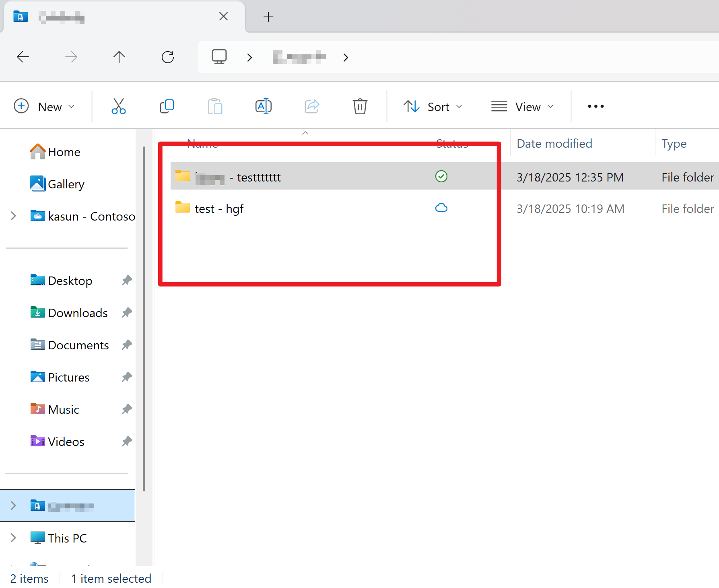This screenshot has height=588, width=719.
Task: Open the Pictures quick access folder
Action: tap(60, 377)
